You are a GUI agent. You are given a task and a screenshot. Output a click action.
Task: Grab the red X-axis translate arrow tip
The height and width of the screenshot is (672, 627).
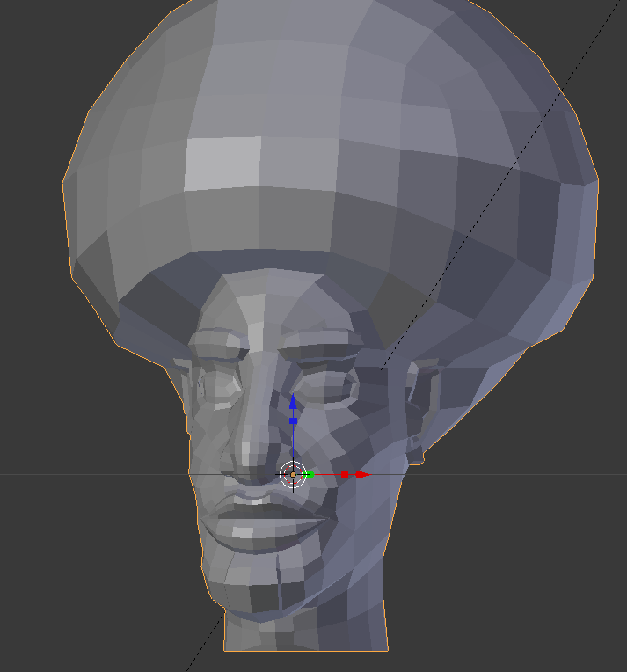coord(363,474)
